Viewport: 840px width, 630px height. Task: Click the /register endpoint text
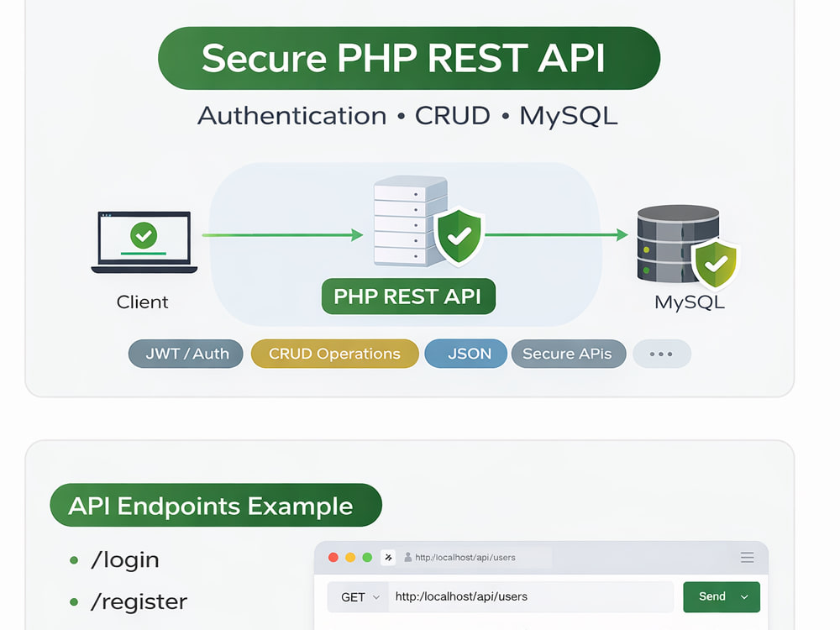[x=139, y=602]
